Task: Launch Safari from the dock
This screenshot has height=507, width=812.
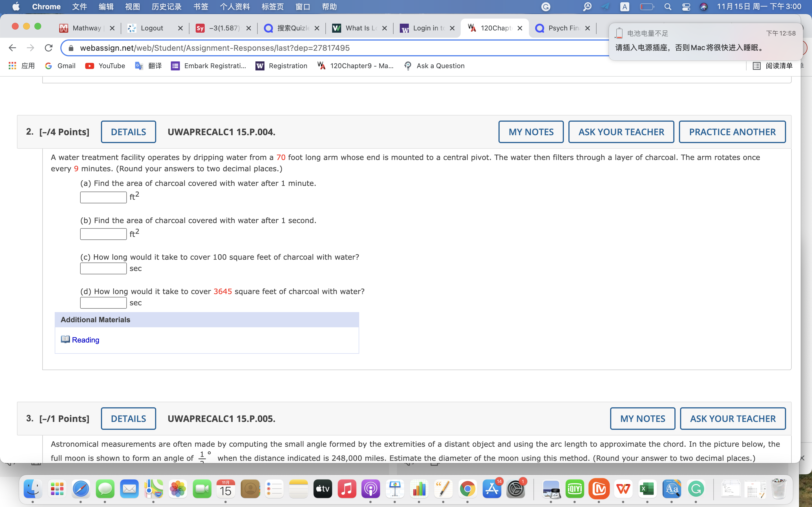Action: (81, 489)
